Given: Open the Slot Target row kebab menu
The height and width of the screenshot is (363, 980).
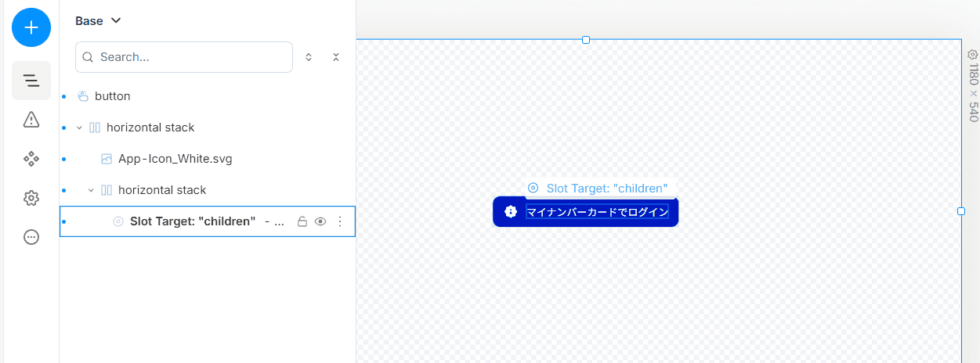Looking at the screenshot, I should [x=340, y=221].
